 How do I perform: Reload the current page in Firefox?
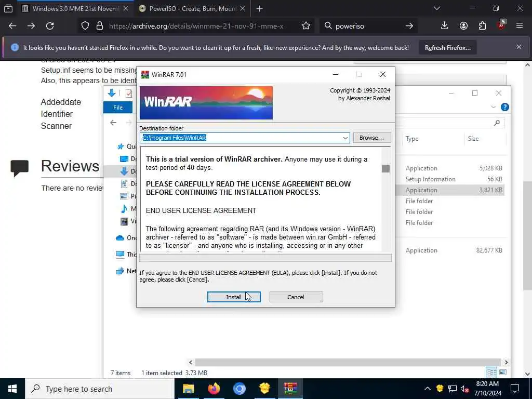pyautogui.click(x=50, y=26)
